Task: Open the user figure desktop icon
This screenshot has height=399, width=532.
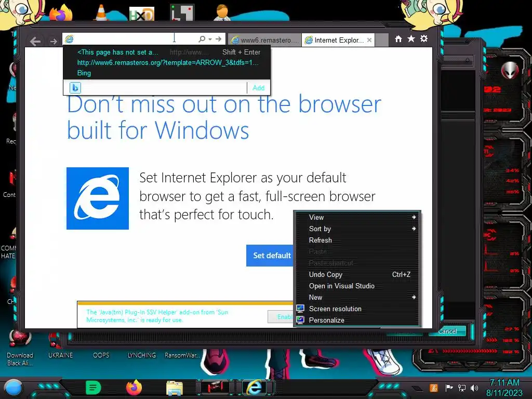Action: click(x=222, y=13)
